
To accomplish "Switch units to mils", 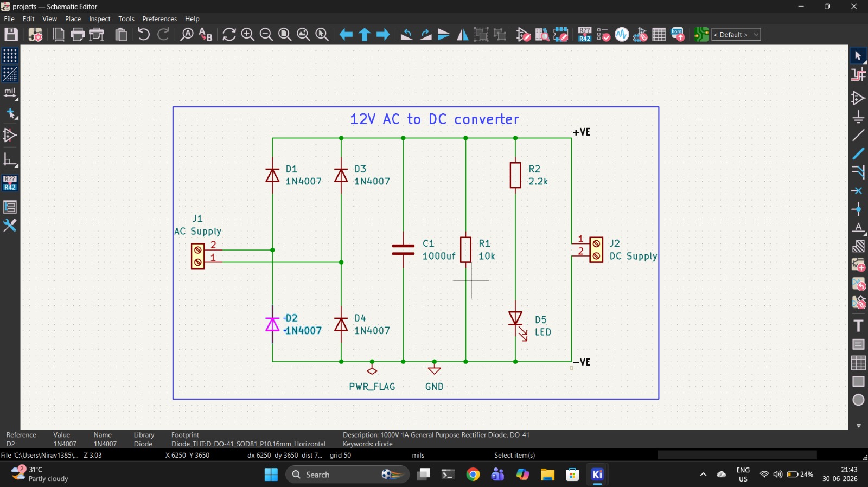I will 10,93.
